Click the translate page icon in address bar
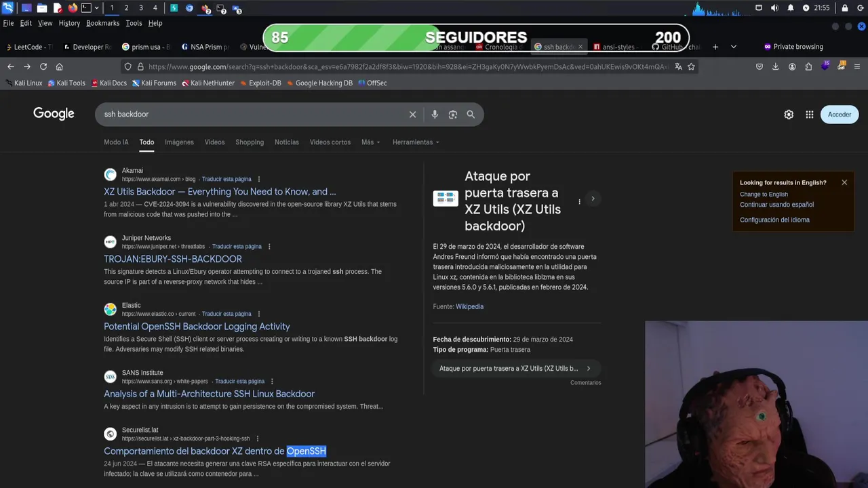Screen dimensions: 868x488 678,66
